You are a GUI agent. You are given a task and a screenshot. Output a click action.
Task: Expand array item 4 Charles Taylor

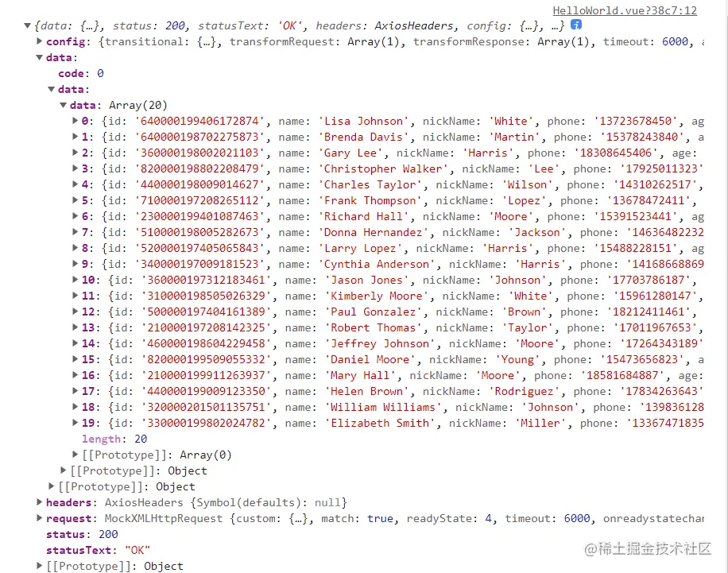(x=76, y=184)
